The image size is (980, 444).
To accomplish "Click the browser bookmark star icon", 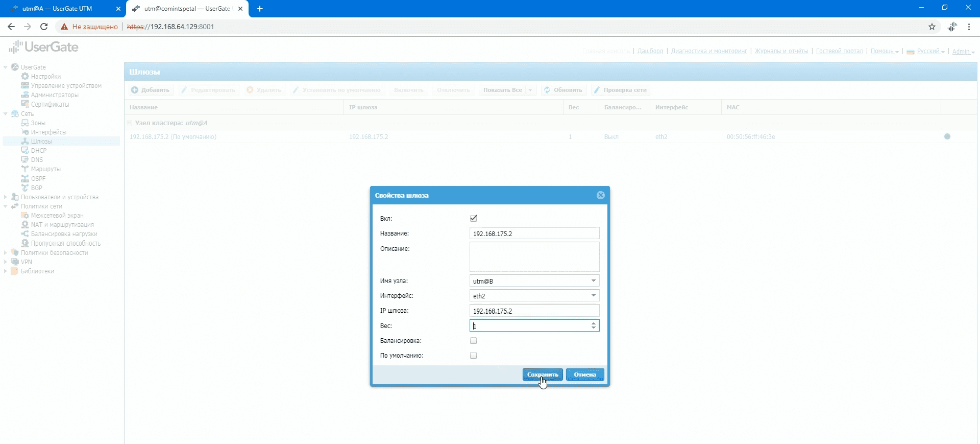I will (932, 27).
